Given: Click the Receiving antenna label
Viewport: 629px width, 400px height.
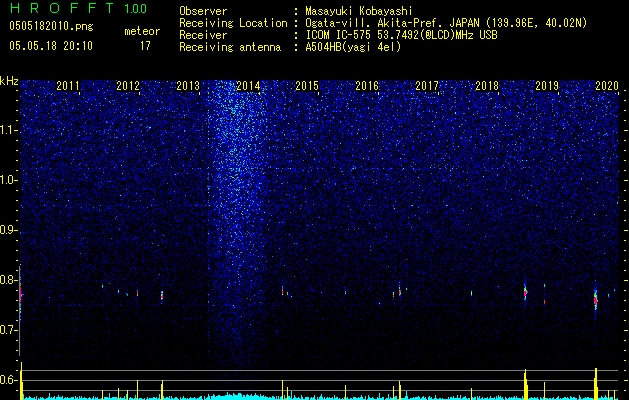Looking at the screenshot, I should coord(230,47).
